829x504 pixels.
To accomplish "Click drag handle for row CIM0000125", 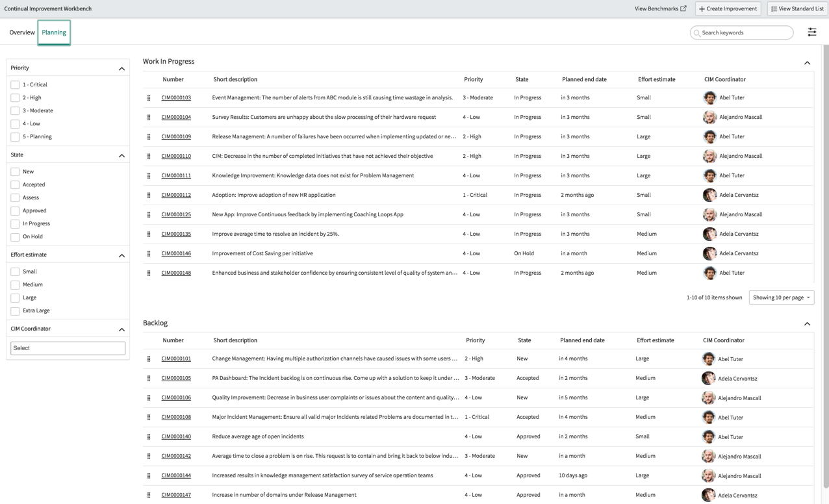I will [x=149, y=215].
